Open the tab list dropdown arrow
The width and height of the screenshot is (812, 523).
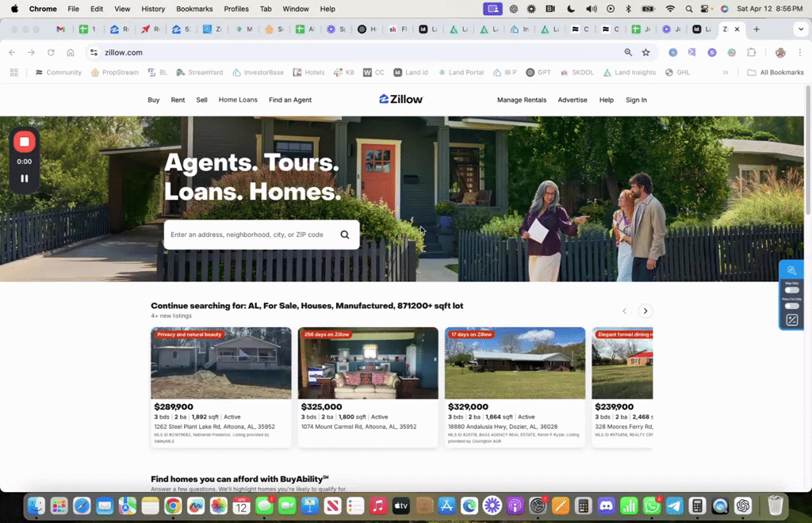[x=799, y=29]
